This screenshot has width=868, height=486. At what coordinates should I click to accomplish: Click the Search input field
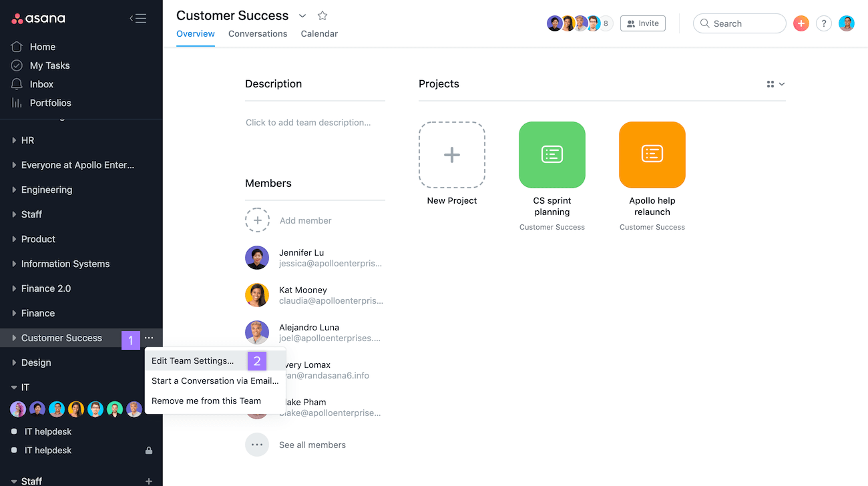coord(745,23)
